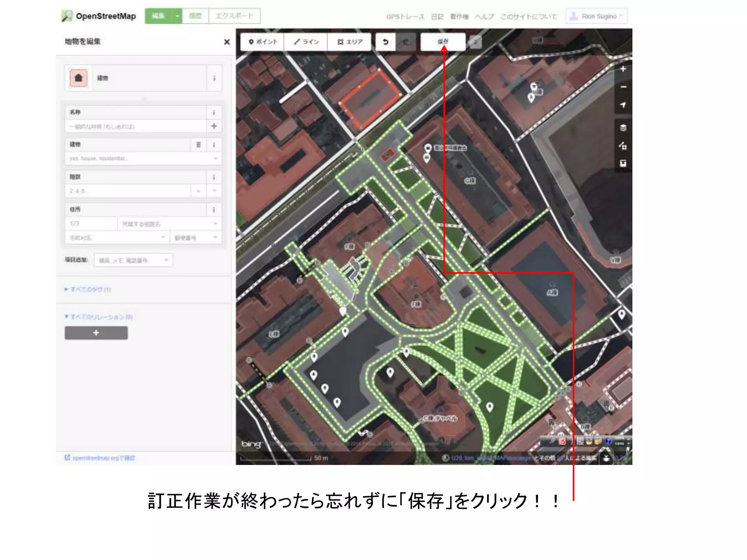Select the ライン line drawing tool
Viewport: 747px width, 560px height.
pyautogui.click(x=306, y=42)
